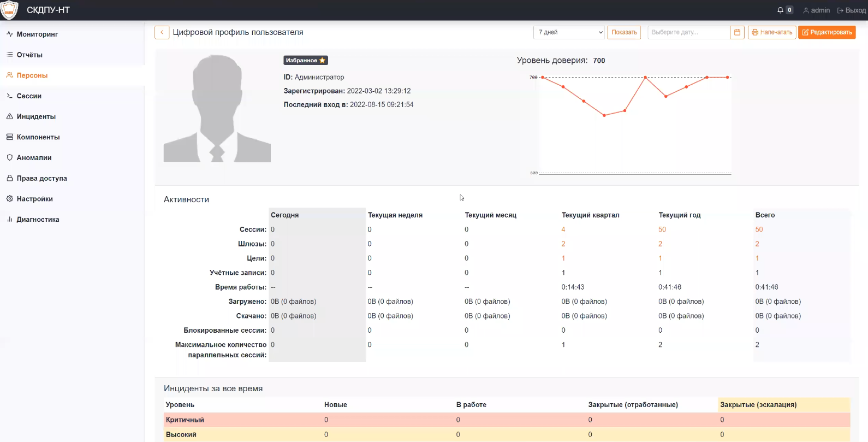Go back using the left arrow button
868x442 pixels.
[162, 32]
